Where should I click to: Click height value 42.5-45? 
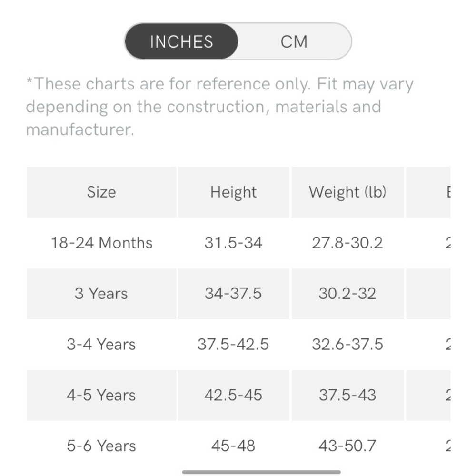click(233, 395)
